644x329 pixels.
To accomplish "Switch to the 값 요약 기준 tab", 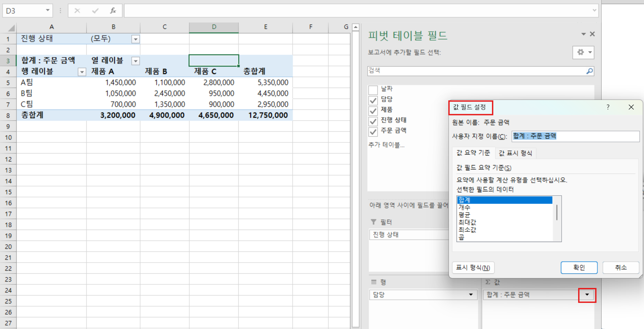I will tap(473, 153).
